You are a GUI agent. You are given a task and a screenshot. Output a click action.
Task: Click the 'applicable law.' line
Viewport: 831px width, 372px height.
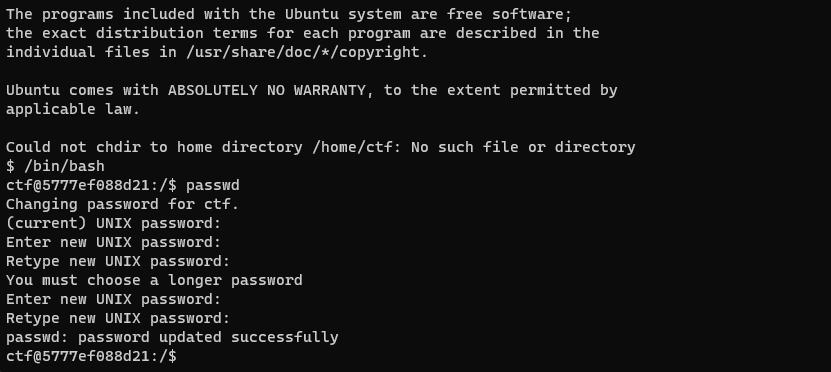[73, 109]
